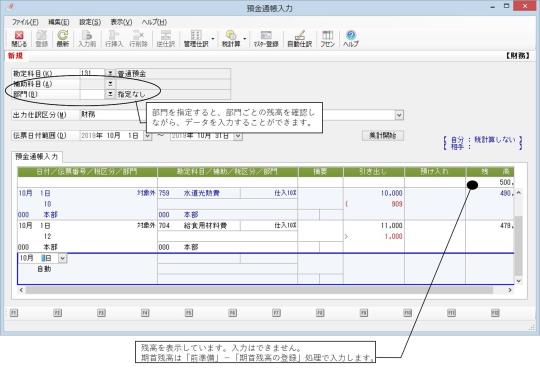This screenshot has height=382, width=540.
Task: Select the 預金通帳入力 tab
Action: click(37, 157)
